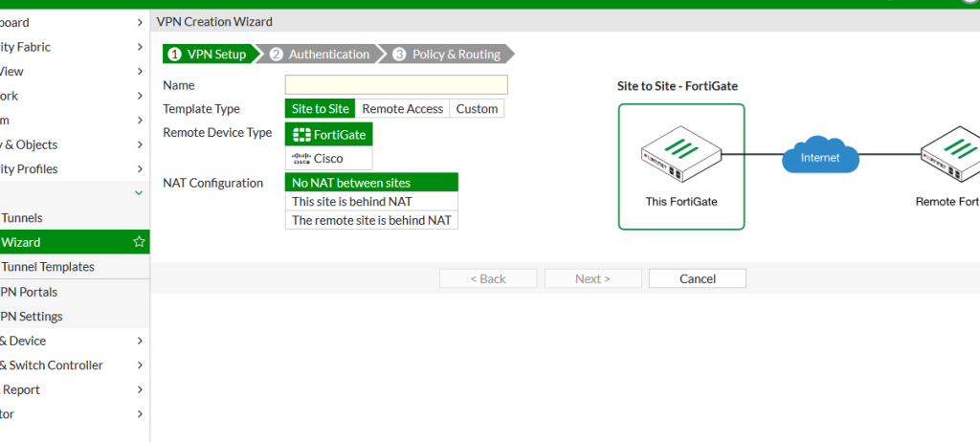The width and height of the screenshot is (980, 442).
Task: Click the Cancel button
Action: pyautogui.click(x=698, y=278)
